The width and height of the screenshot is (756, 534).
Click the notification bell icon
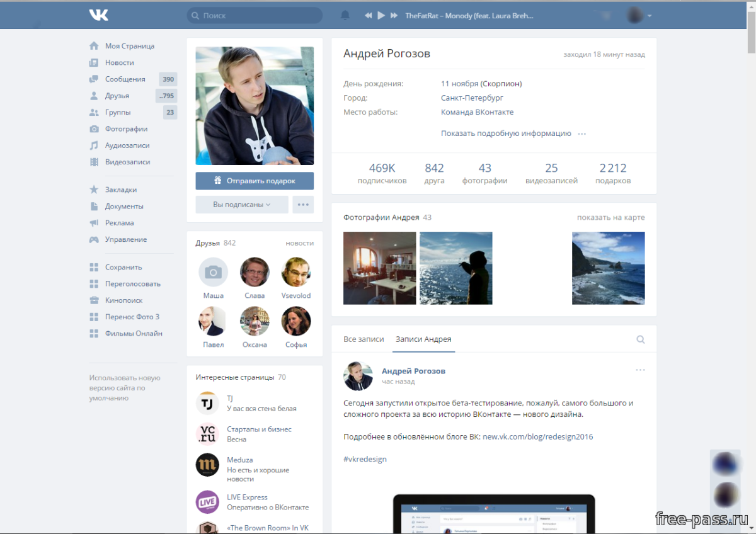(x=345, y=14)
